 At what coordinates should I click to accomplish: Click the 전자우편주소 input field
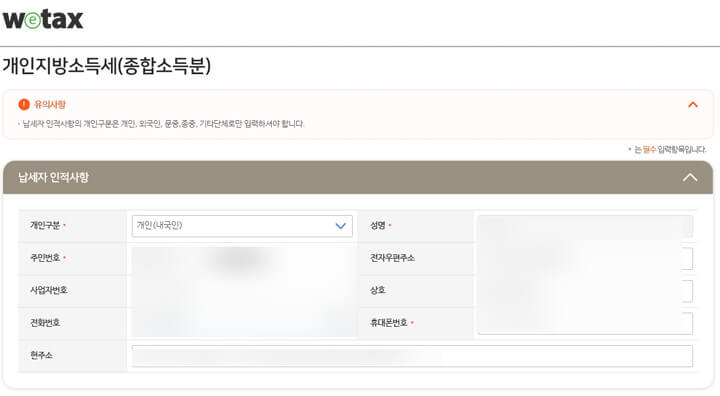(x=585, y=258)
